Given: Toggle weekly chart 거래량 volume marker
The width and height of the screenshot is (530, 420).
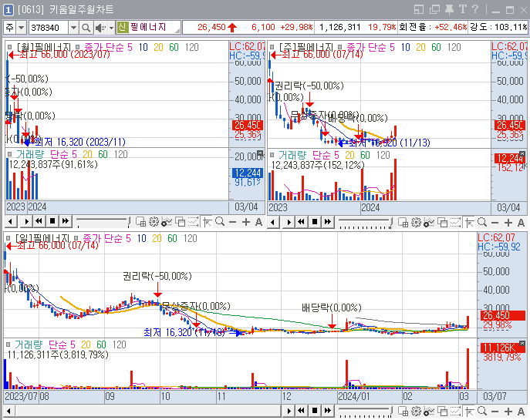Looking at the screenshot, I should click(x=272, y=155).
